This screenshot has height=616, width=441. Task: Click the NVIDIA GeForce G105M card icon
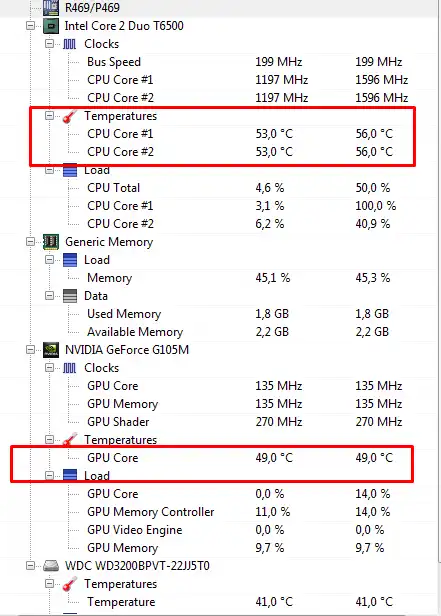tap(51, 350)
